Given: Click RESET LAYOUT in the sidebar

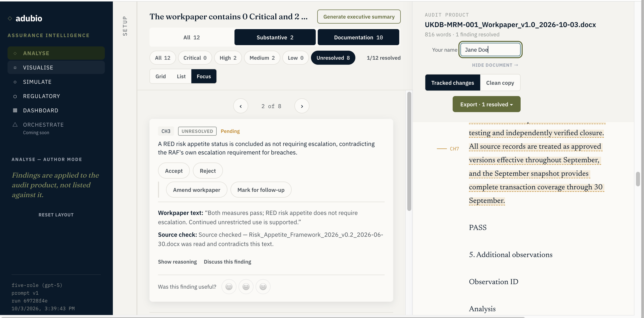Looking at the screenshot, I should point(56,215).
